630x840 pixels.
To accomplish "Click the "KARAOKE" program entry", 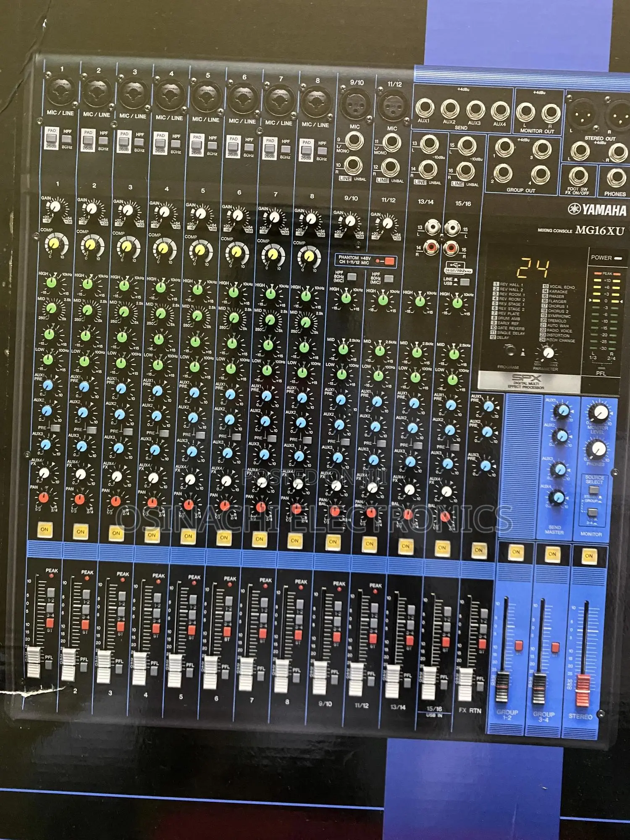I will [x=555, y=291].
